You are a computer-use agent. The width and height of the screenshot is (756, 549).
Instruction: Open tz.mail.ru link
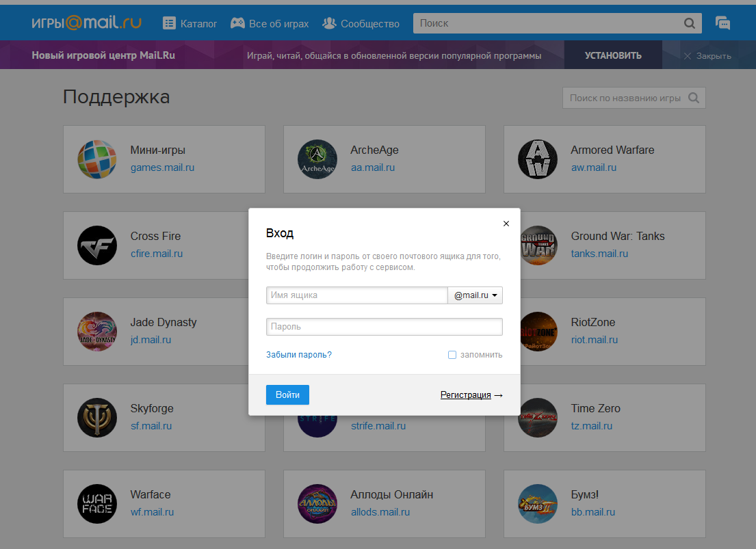[592, 426]
